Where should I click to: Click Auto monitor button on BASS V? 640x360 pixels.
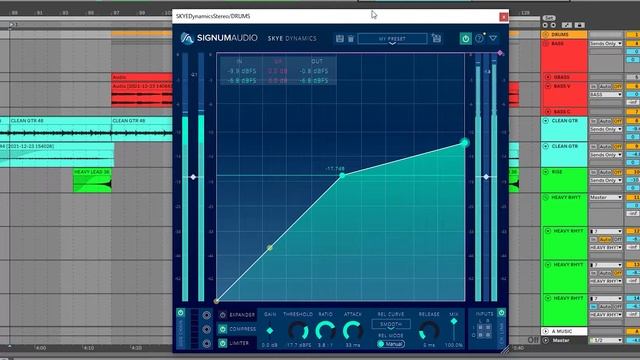click(x=605, y=87)
